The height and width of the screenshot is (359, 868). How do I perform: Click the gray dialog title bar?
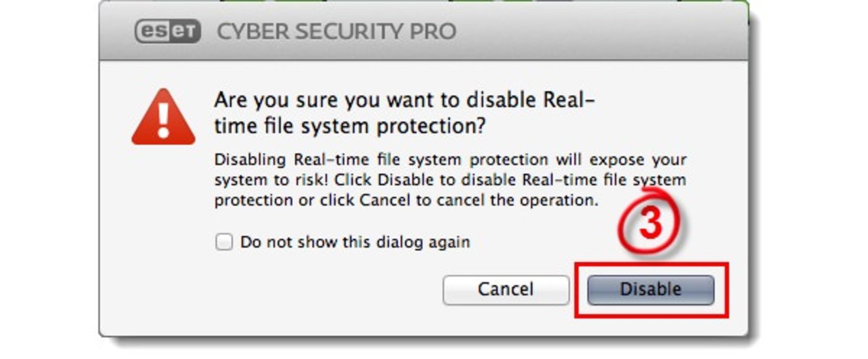click(424, 31)
